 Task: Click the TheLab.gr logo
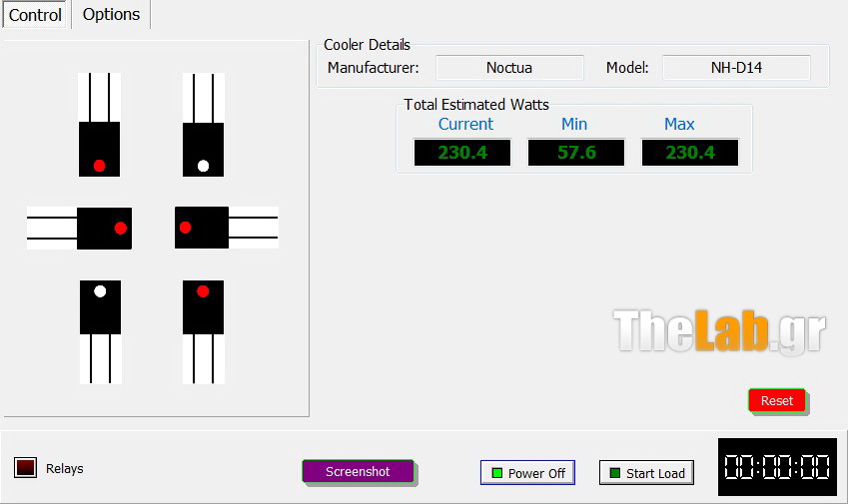coord(719,330)
